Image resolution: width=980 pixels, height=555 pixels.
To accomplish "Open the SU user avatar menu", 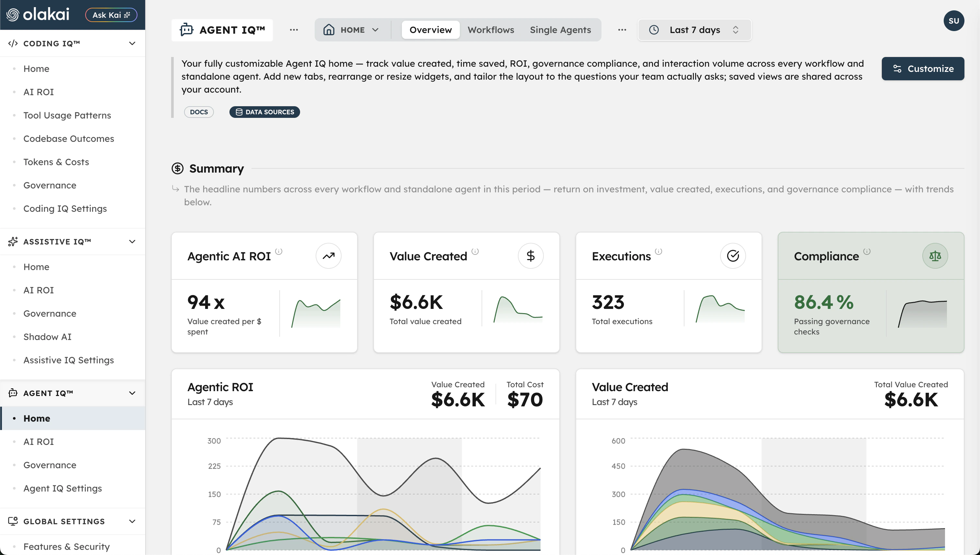I will [x=954, y=21].
